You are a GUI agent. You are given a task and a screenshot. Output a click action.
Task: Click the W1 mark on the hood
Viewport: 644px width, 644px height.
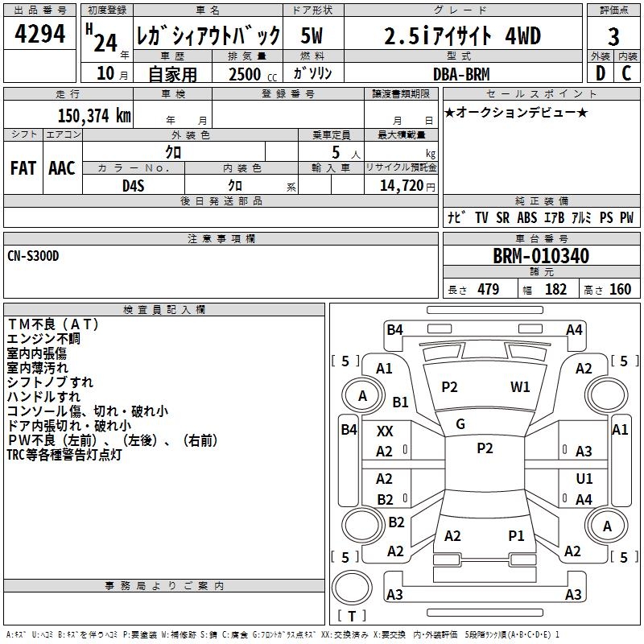point(520,387)
